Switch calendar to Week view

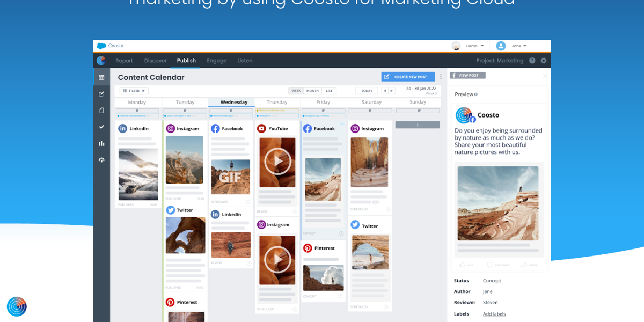[x=296, y=91]
